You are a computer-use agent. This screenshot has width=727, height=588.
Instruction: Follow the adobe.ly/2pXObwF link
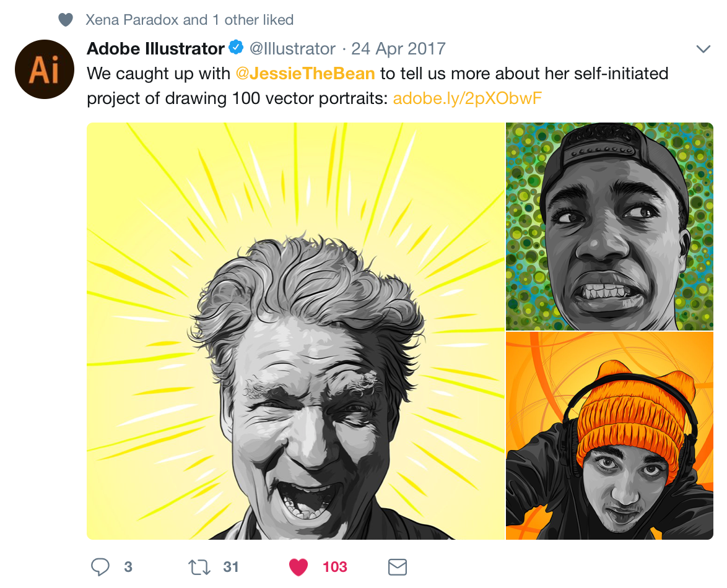pos(467,98)
